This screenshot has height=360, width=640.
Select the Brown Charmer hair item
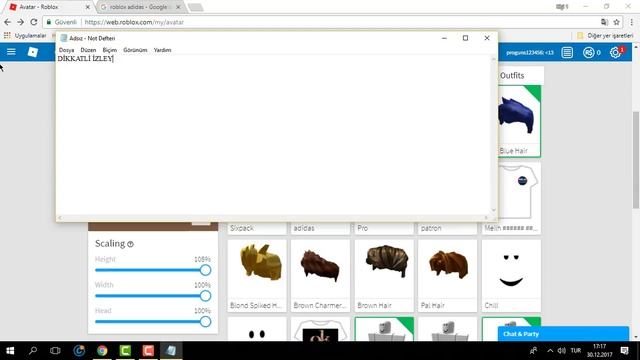coord(320,276)
